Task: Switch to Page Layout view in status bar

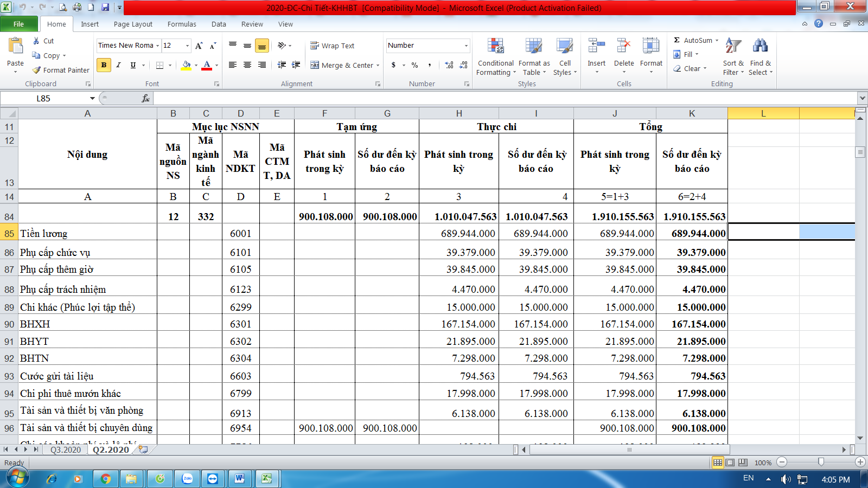Action: coord(730,463)
